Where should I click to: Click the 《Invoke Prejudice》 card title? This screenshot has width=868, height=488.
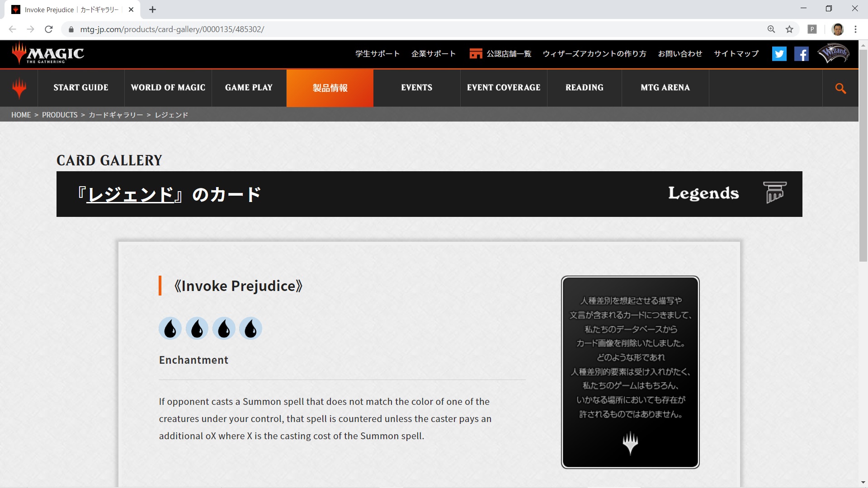[238, 286]
